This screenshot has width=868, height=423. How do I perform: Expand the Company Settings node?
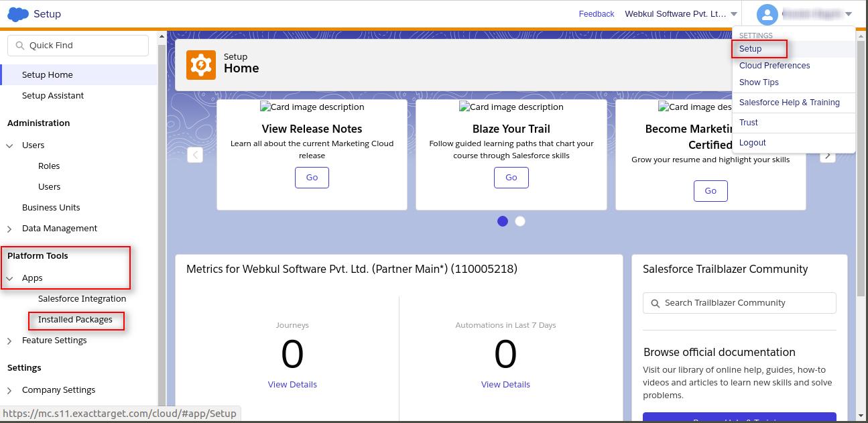tap(9, 390)
